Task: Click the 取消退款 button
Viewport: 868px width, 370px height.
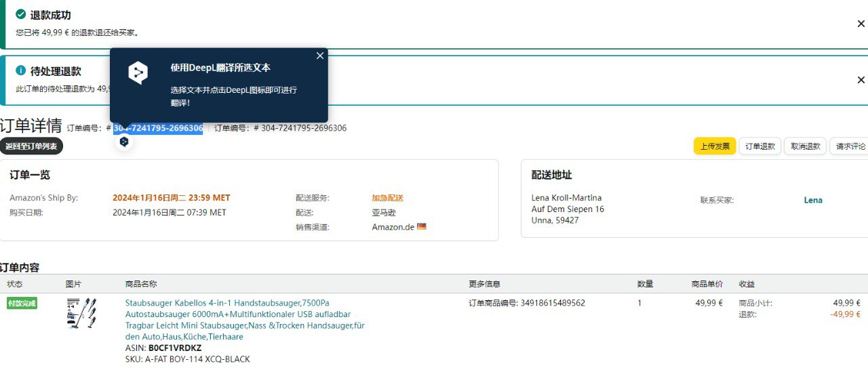Action: click(804, 146)
